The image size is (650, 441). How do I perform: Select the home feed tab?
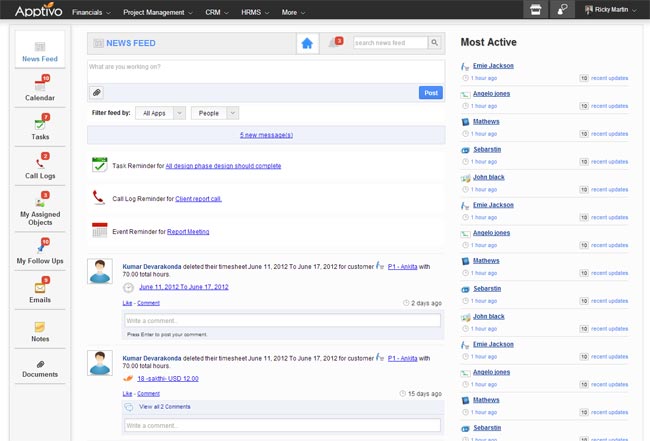pyautogui.click(x=308, y=43)
